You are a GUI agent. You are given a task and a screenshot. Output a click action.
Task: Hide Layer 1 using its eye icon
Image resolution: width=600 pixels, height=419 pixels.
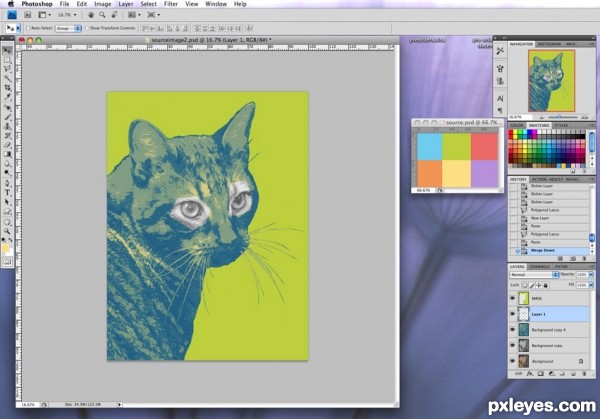[x=513, y=314]
